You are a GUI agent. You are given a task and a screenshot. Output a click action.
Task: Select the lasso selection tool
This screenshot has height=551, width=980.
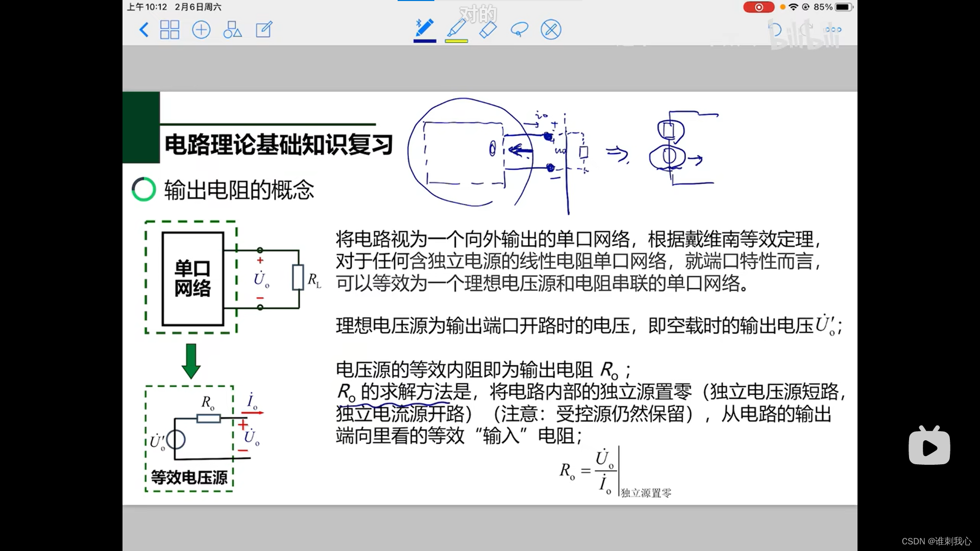pyautogui.click(x=519, y=30)
